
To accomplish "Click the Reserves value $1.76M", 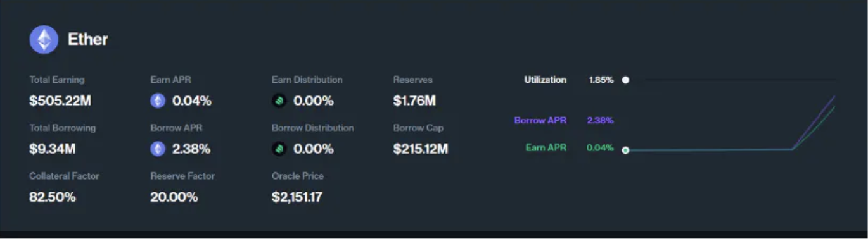I will (414, 101).
